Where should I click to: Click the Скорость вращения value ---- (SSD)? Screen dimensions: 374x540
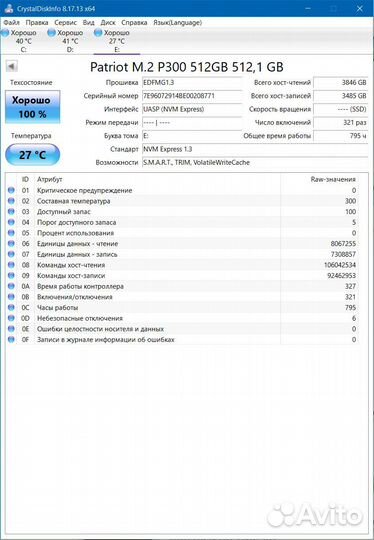click(341, 110)
